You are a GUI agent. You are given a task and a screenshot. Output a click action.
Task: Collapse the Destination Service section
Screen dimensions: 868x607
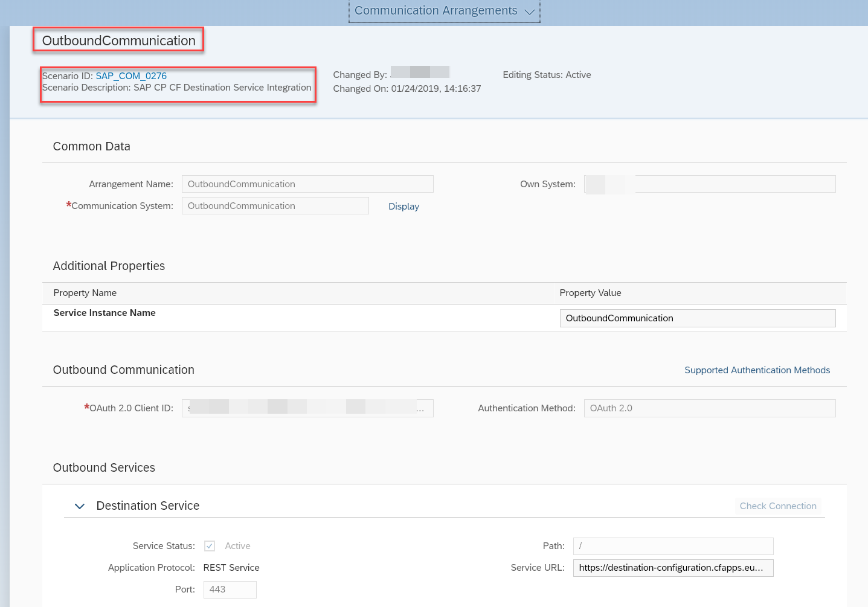point(79,506)
